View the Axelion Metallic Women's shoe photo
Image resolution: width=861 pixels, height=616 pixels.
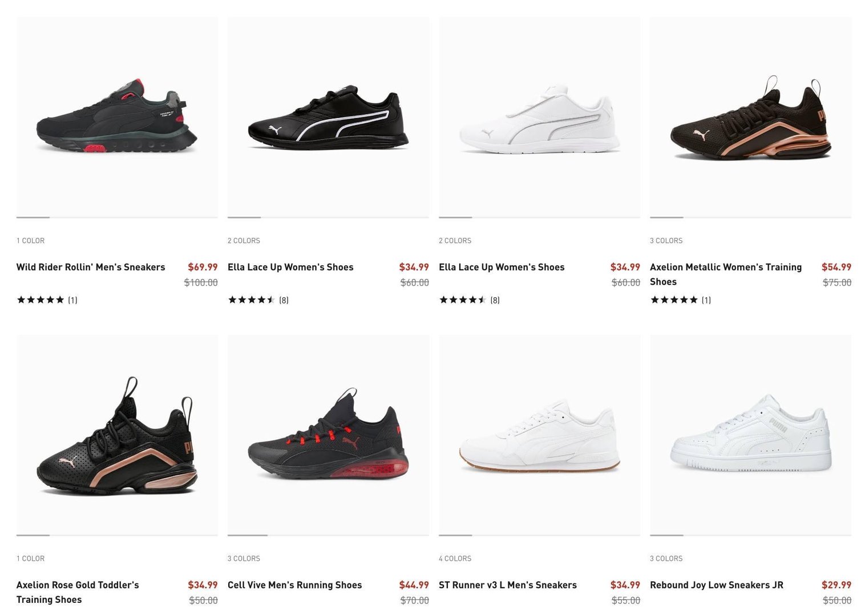click(x=750, y=117)
